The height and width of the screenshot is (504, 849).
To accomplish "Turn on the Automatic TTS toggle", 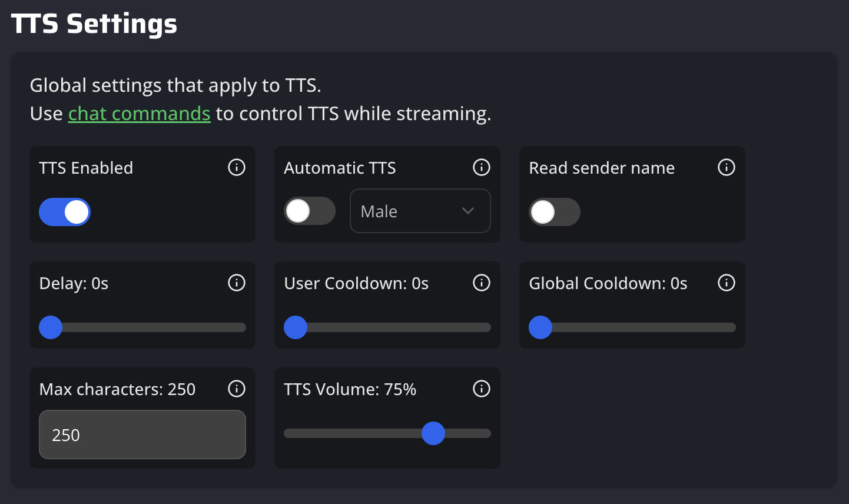I will 310,211.
